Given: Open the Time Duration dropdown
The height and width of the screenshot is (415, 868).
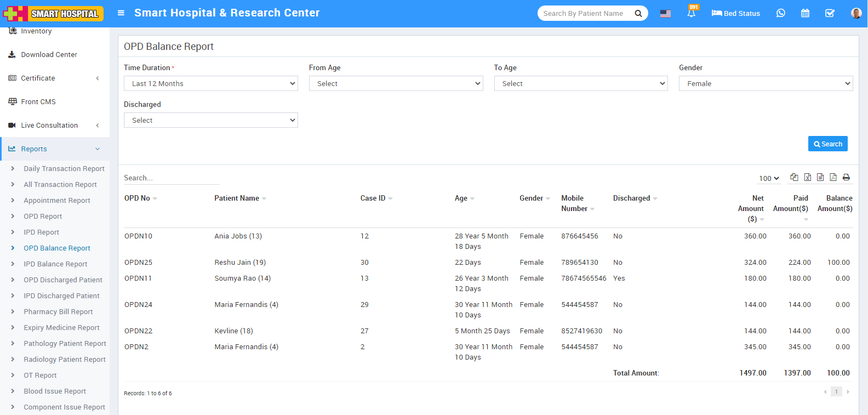Looking at the screenshot, I should tap(211, 83).
